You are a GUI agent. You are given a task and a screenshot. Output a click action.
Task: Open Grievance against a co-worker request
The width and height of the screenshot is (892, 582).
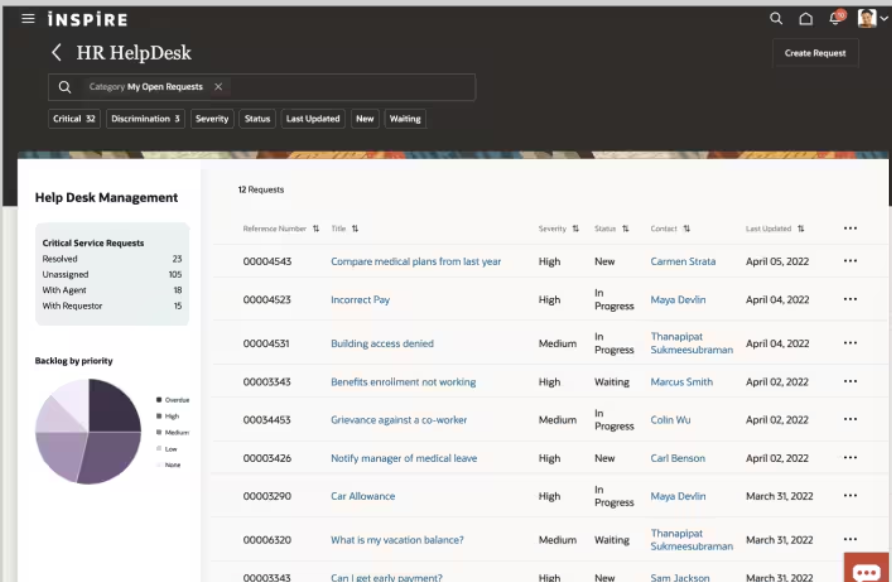pyautogui.click(x=399, y=420)
